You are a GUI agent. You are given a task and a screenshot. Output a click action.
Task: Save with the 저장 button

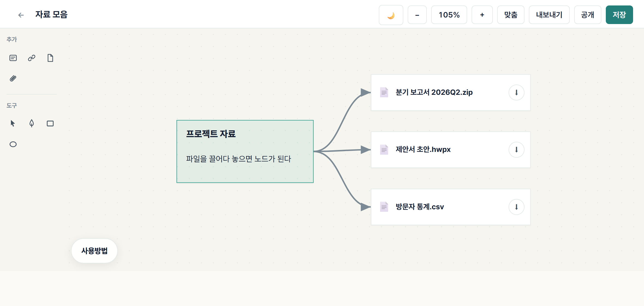tap(619, 15)
